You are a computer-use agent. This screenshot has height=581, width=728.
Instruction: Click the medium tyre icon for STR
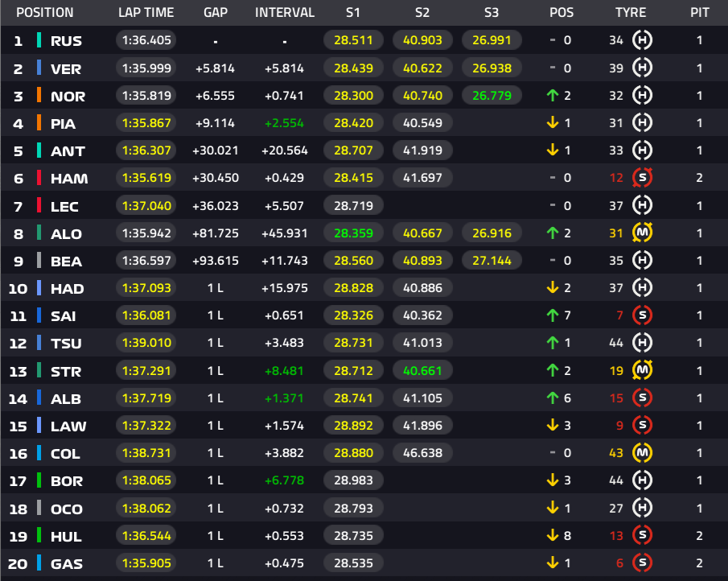642,370
